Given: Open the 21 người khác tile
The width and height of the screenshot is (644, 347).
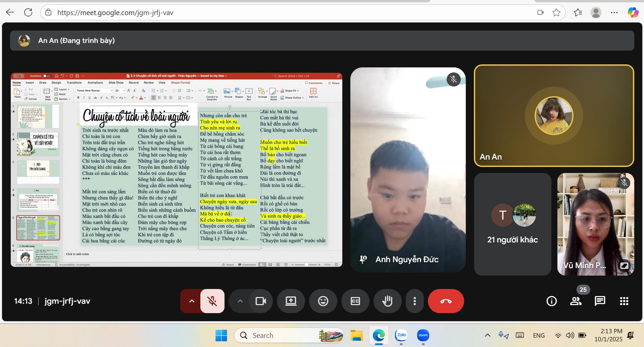Looking at the screenshot, I should pyautogui.click(x=512, y=224).
